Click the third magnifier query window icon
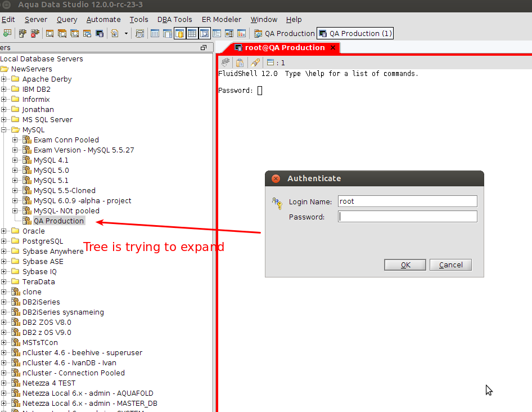532x412 pixels. 75,33
